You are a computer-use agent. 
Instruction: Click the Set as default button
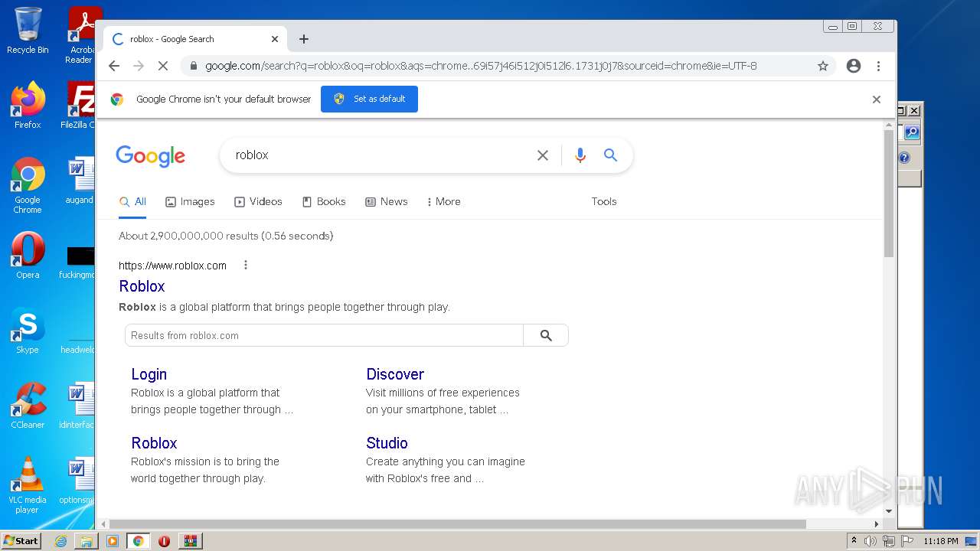(x=369, y=99)
